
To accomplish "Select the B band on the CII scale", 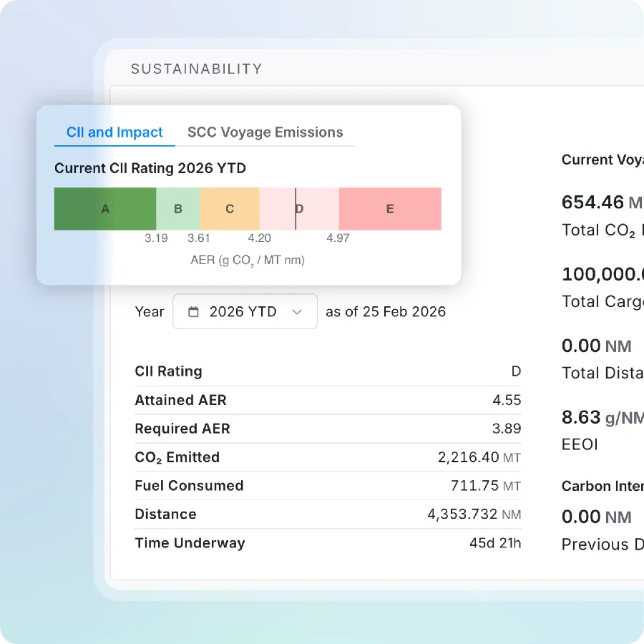I will pyautogui.click(x=177, y=208).
